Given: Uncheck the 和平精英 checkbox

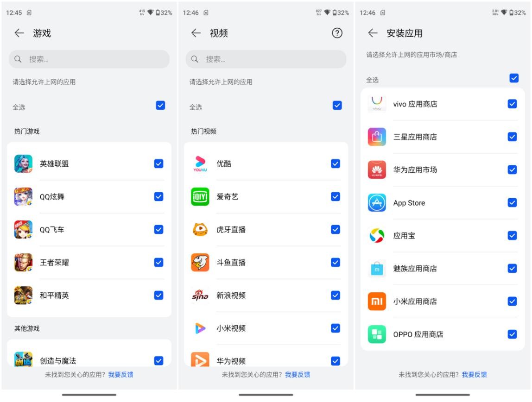Looking at the screenshot, I should 160,295.
